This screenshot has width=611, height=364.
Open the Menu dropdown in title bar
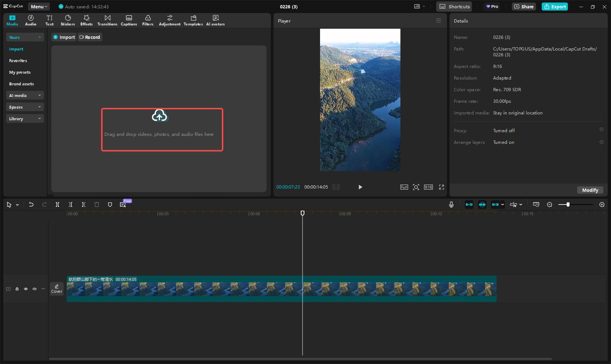tap(39, 7)
